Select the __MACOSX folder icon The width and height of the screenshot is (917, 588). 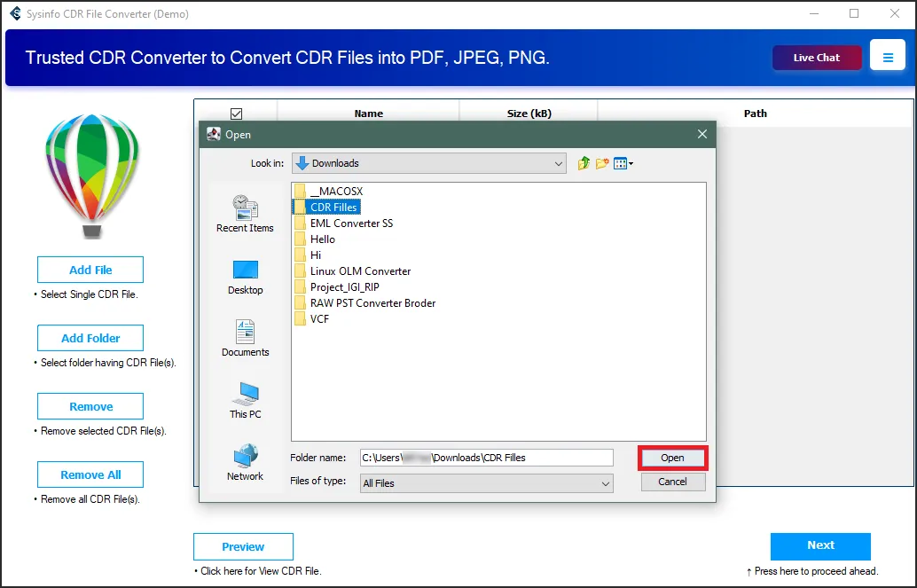click(x=300, y=192)
